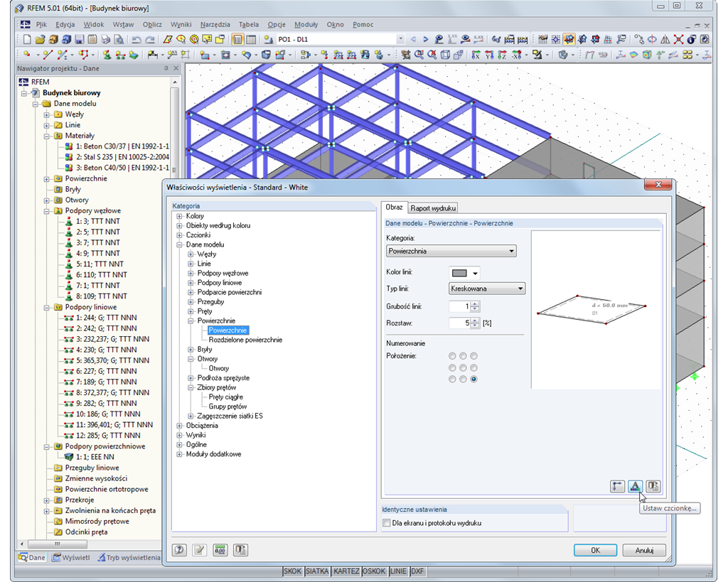Click the axis-arrows icon left of set font

[617, 486]
